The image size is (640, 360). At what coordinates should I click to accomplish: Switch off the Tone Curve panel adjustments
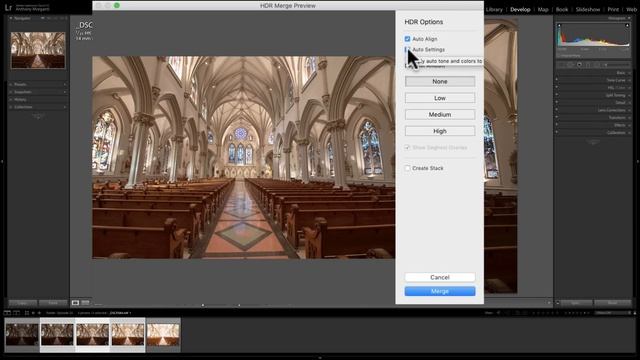(x=557, y=80)
